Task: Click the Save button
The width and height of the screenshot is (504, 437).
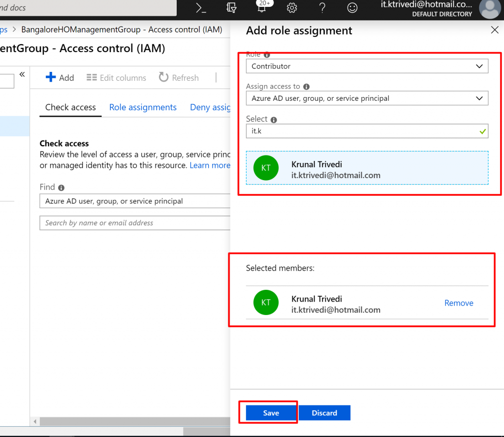Action: (x=271, y=413)
